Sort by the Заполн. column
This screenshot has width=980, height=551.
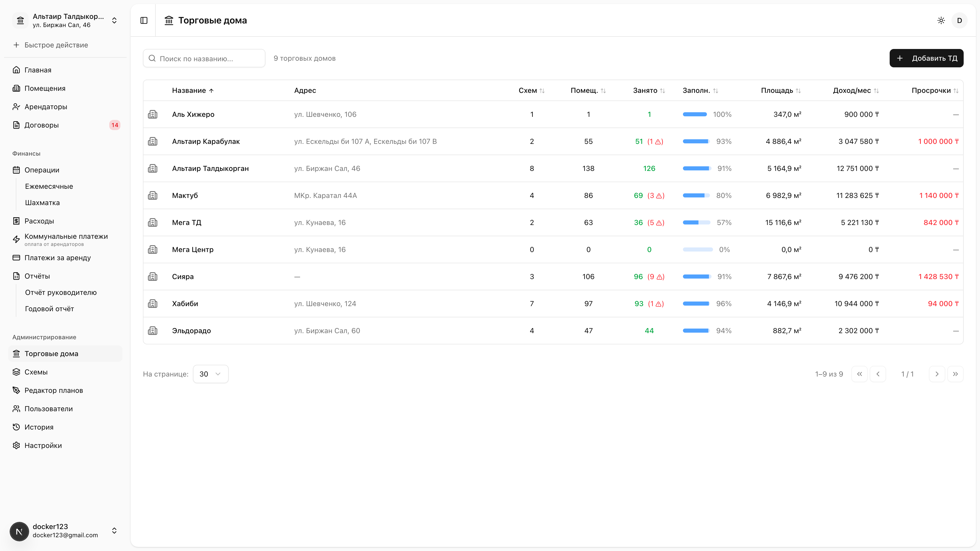point(700,91)
